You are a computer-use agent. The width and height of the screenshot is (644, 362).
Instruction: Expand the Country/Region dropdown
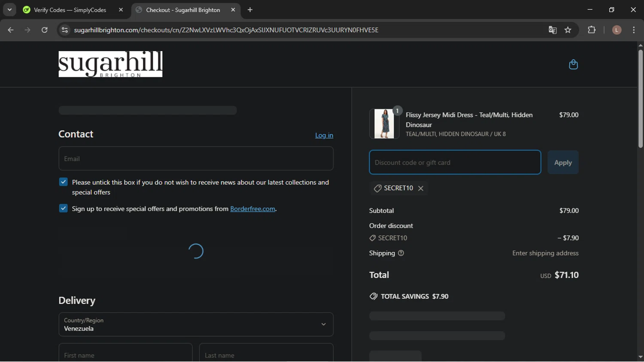[x=196, y=324]
